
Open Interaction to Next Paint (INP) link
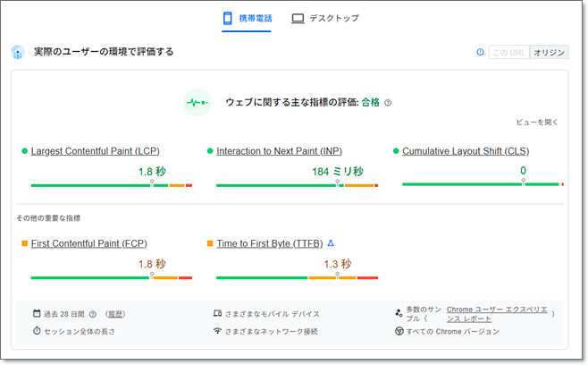(x=279, y=151)
